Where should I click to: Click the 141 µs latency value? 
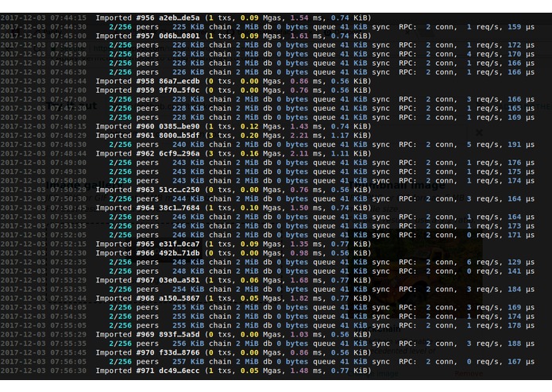tap(521, 271)
